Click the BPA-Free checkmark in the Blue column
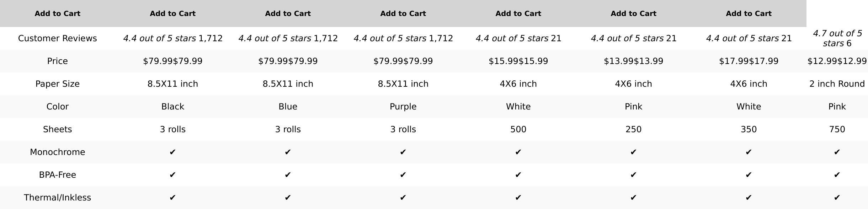Image resolution: width=868 pixels, height=209 pixels. point(288,175)
